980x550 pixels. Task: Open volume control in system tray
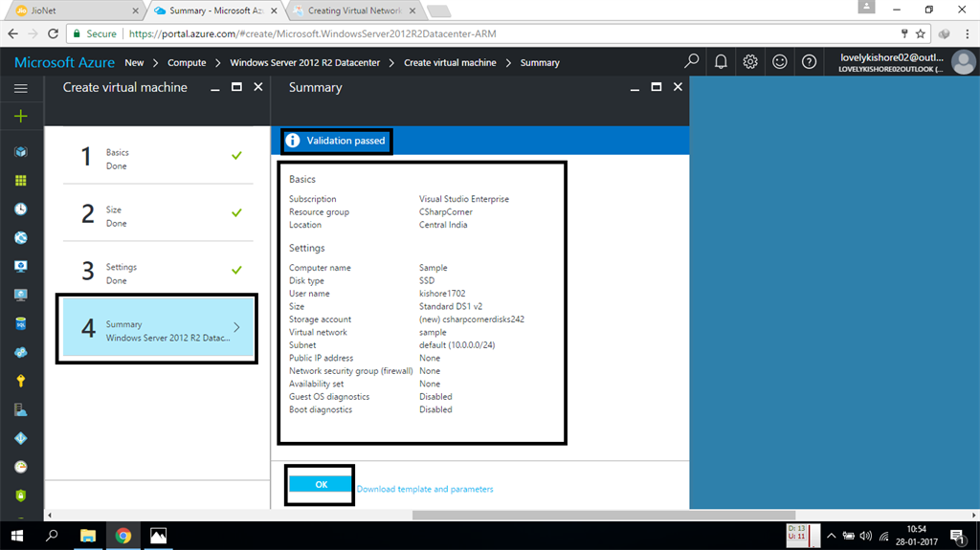point(865,536)
